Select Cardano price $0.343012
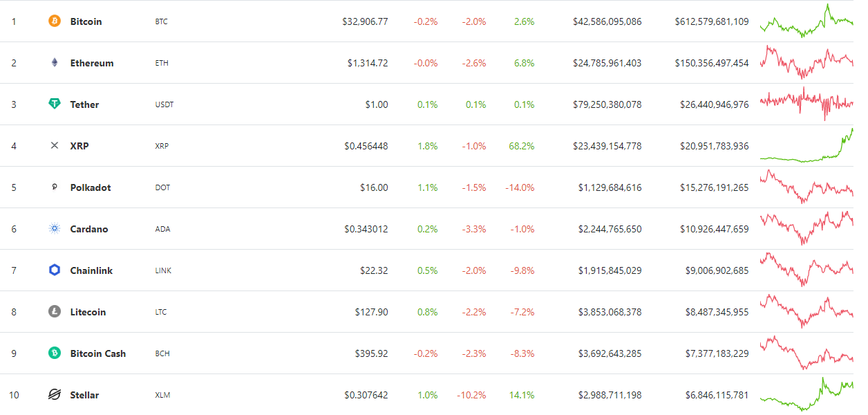The image size is (868, 415). [x=366, y=229]
